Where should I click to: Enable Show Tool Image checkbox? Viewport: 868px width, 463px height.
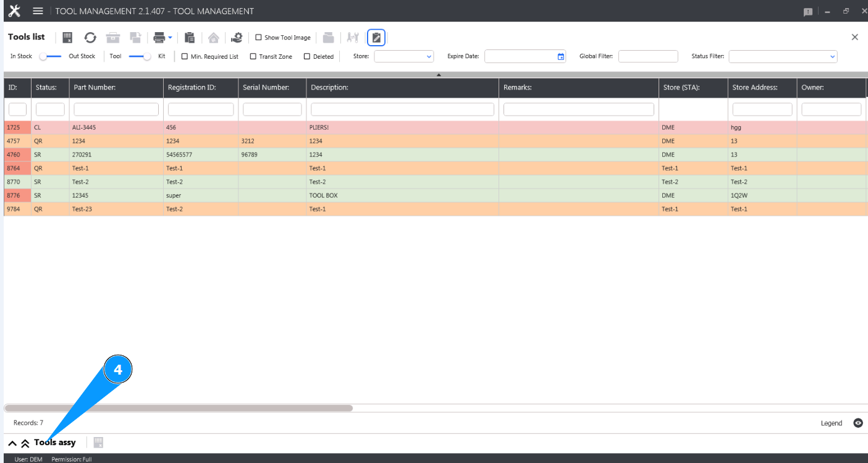point(259,38)
